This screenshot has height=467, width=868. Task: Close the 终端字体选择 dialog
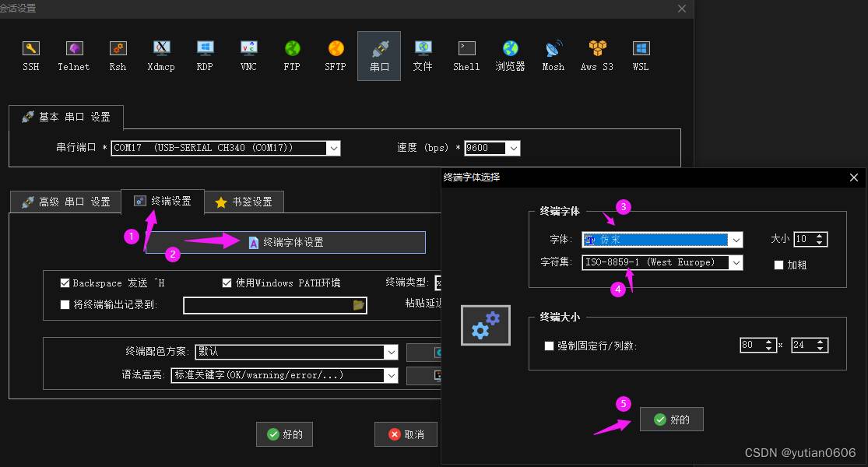(x=854, y=177)
